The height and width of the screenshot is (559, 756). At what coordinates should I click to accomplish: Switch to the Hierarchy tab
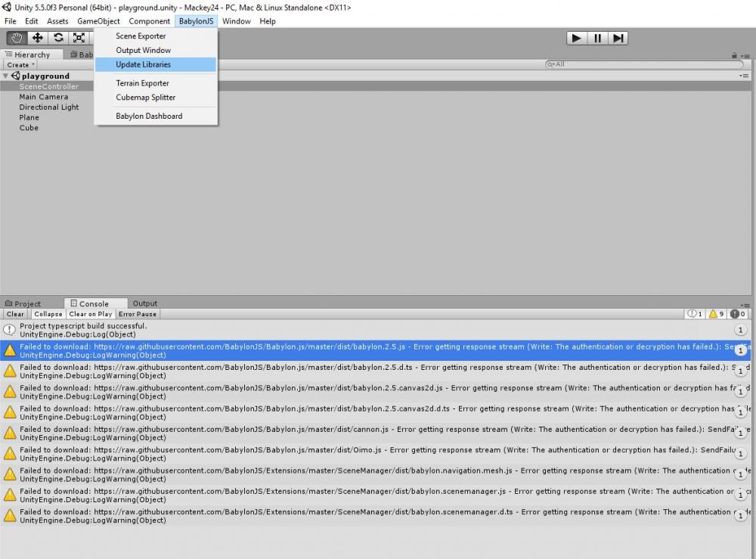pyautogui.click(x=33, y=54)
